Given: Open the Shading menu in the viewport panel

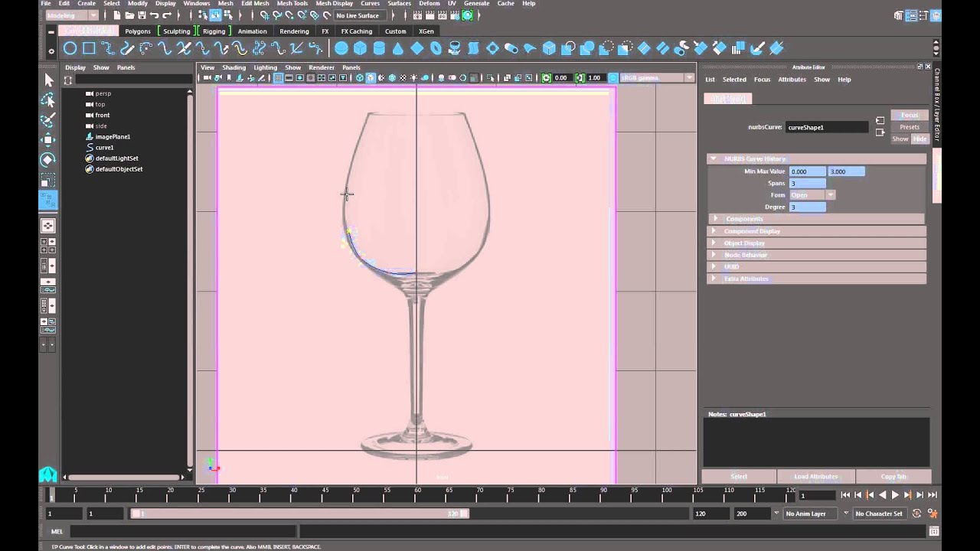Looking at the screenshot, I should click(234, 67).
